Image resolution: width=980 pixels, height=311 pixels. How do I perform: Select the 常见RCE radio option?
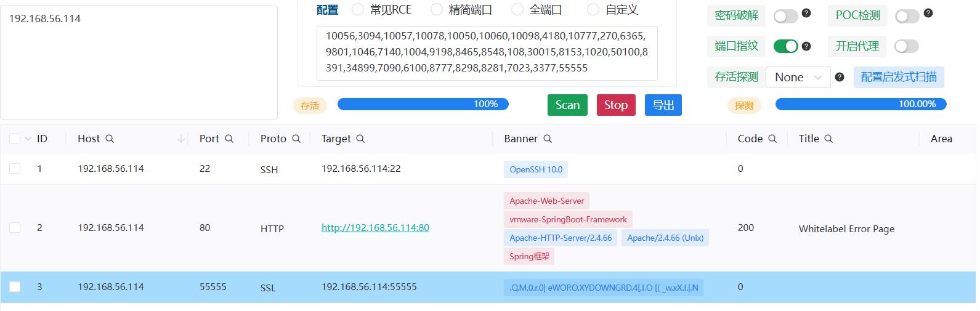point(358,9)
